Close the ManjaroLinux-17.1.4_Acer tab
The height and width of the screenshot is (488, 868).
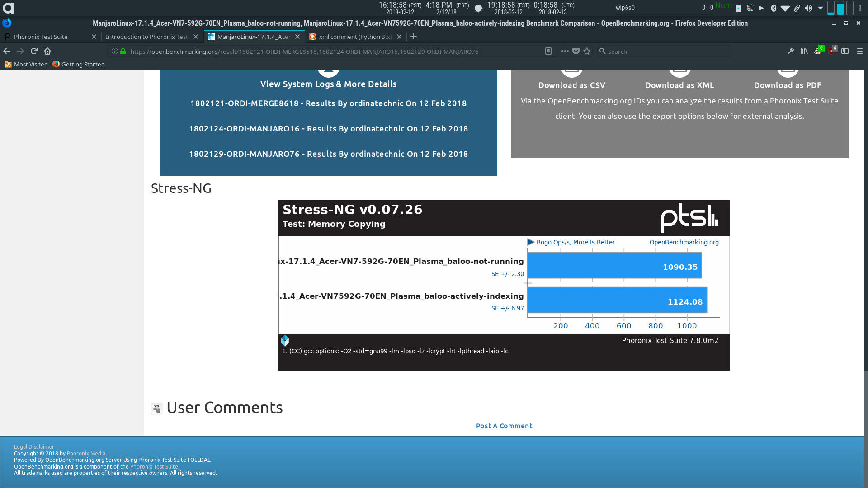[297, 37]
